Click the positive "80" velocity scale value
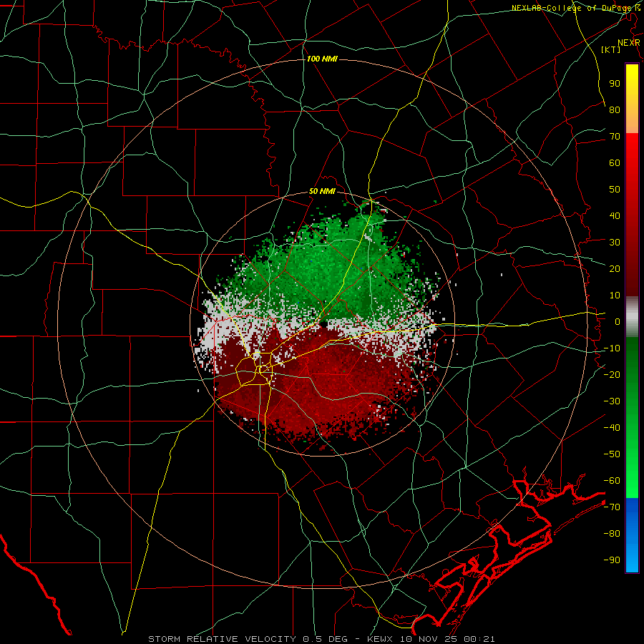The width and height of the screenshot is (644, 644). click(615, 109)
